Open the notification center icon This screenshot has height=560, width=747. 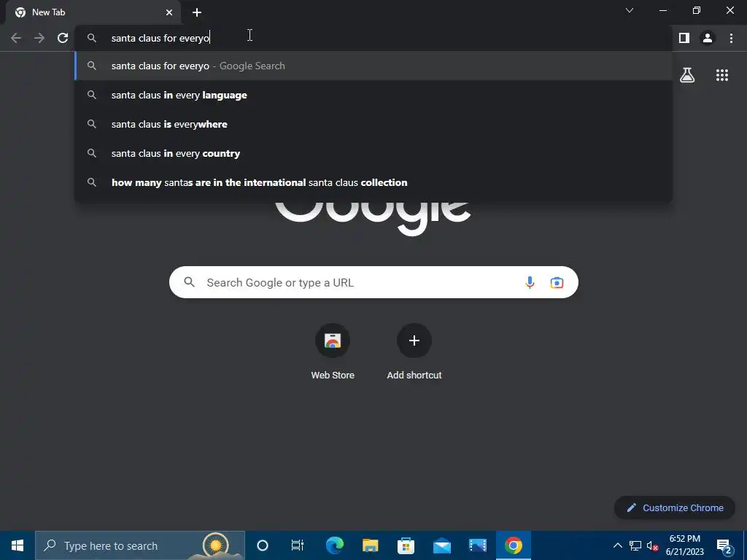[x=724, y=545]
